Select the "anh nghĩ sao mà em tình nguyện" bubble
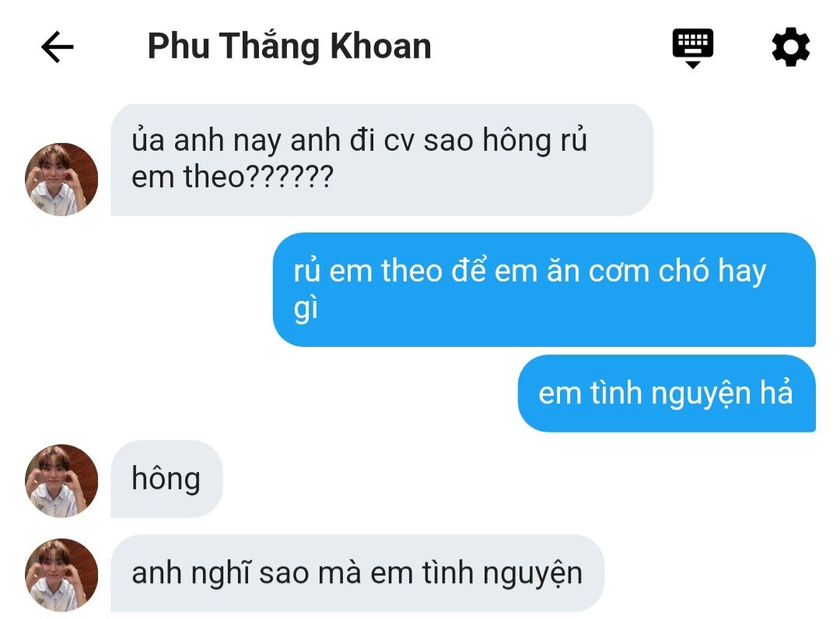The height and width of the screenshot is (619, 840). click(x=357, y=573)
